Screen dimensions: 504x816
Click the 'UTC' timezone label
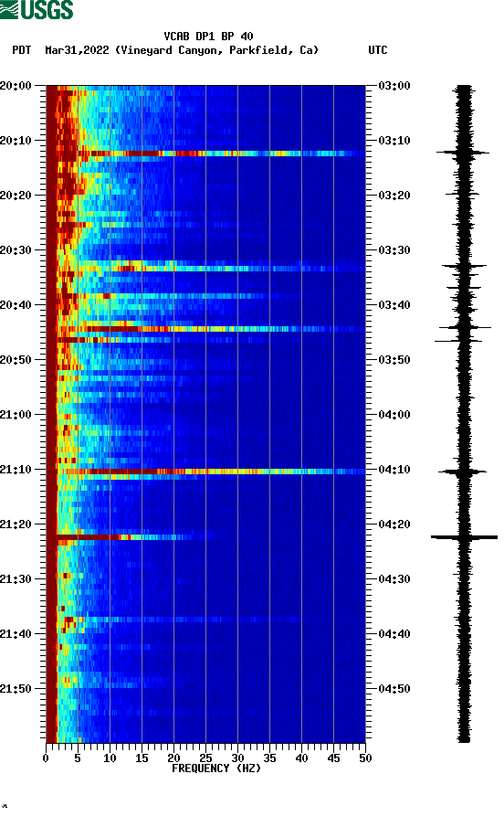tap(378, 50)
